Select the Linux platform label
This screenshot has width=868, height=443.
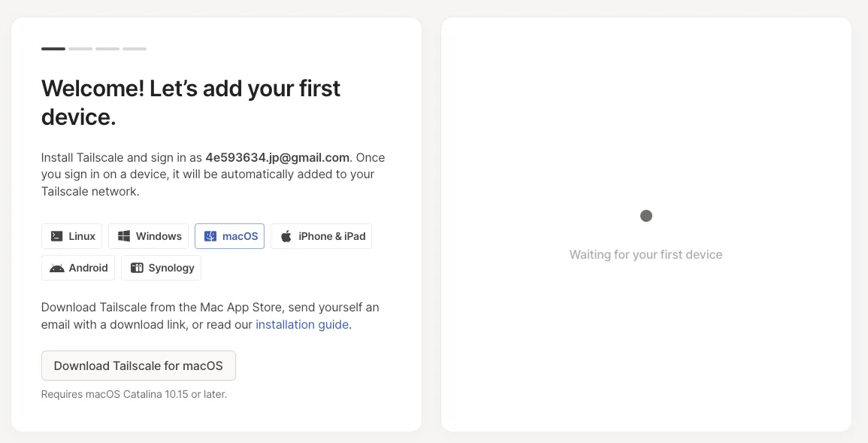pos(82,236)
